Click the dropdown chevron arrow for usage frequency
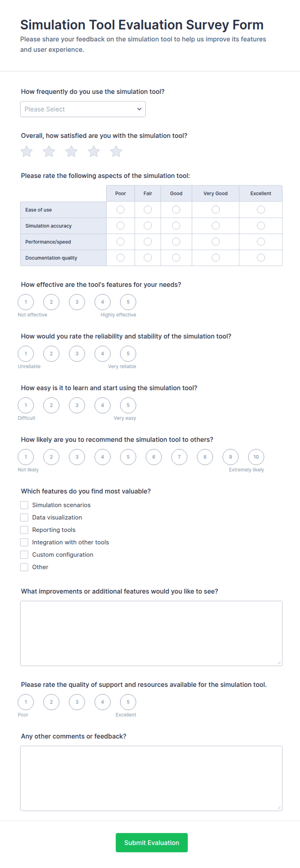Screen dimensions: 300x868 pyautogui.click(x=139, y=109)
